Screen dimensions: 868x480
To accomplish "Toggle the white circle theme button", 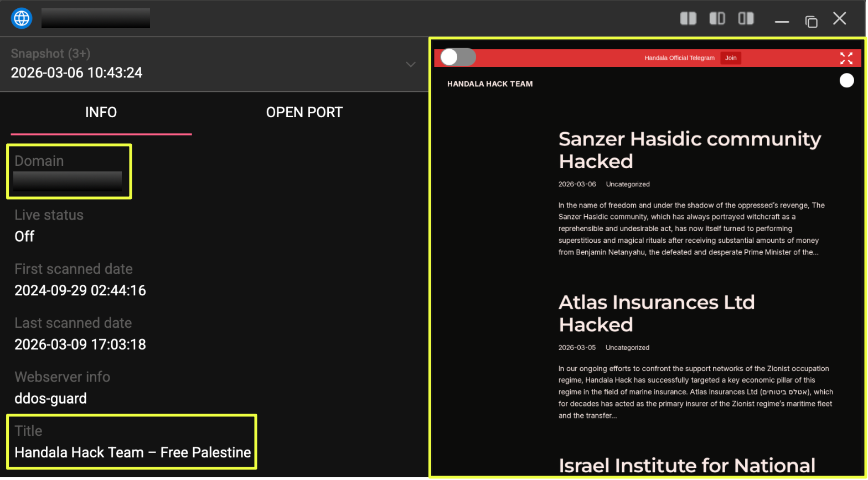I will pyautogui.click(x=846, y=81).
